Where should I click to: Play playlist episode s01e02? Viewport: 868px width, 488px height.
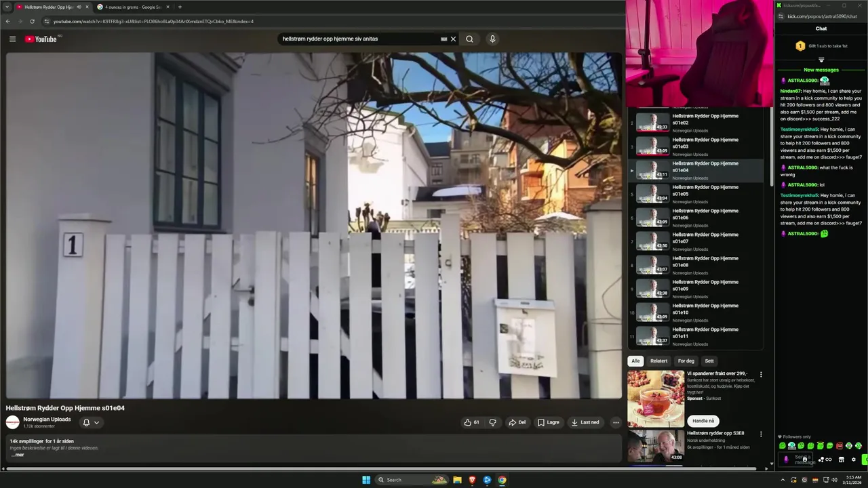point(697,123)
